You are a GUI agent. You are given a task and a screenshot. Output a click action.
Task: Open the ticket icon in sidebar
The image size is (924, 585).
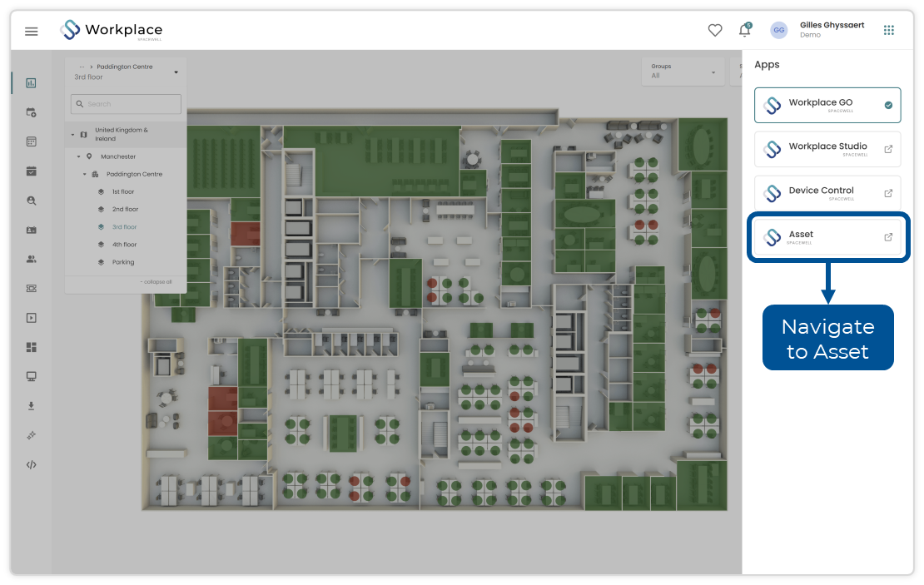32,288
